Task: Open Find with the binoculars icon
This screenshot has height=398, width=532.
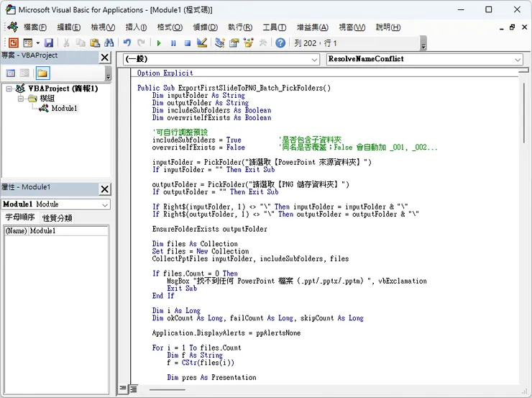Action: click(109, 43)
